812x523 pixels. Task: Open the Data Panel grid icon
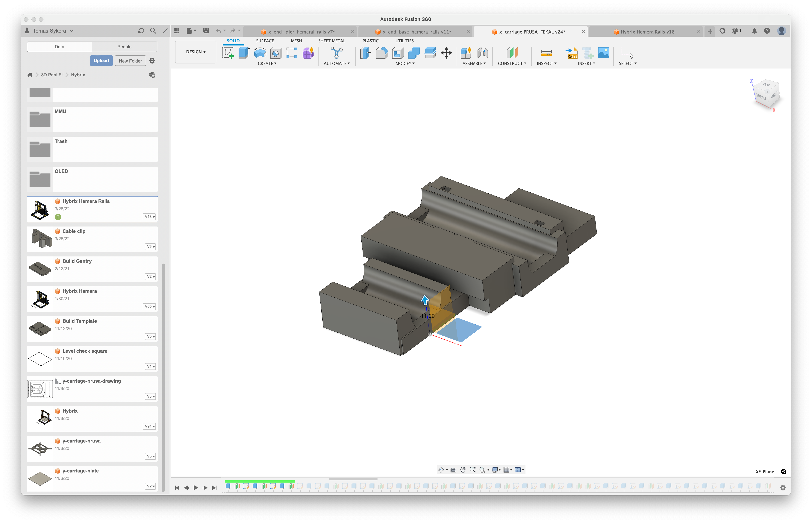pos(177,31)
